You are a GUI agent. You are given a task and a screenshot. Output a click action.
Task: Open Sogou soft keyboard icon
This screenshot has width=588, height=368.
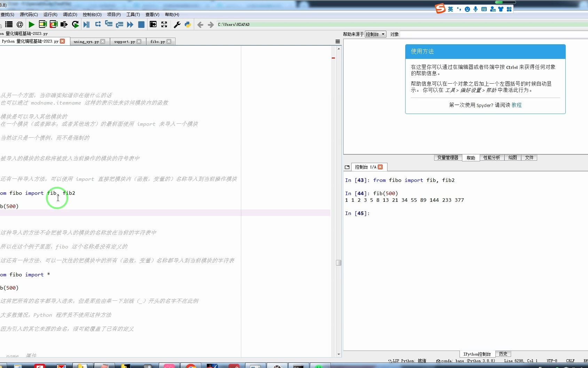point(484,9)
